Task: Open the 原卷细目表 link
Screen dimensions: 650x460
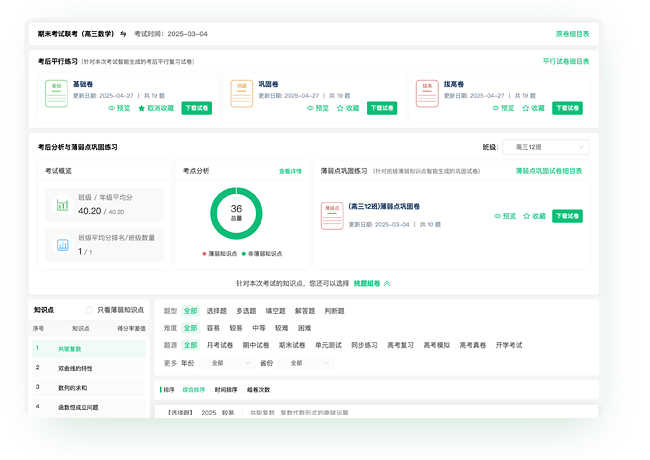Action: pyautogui.click(x=572, y=33)
